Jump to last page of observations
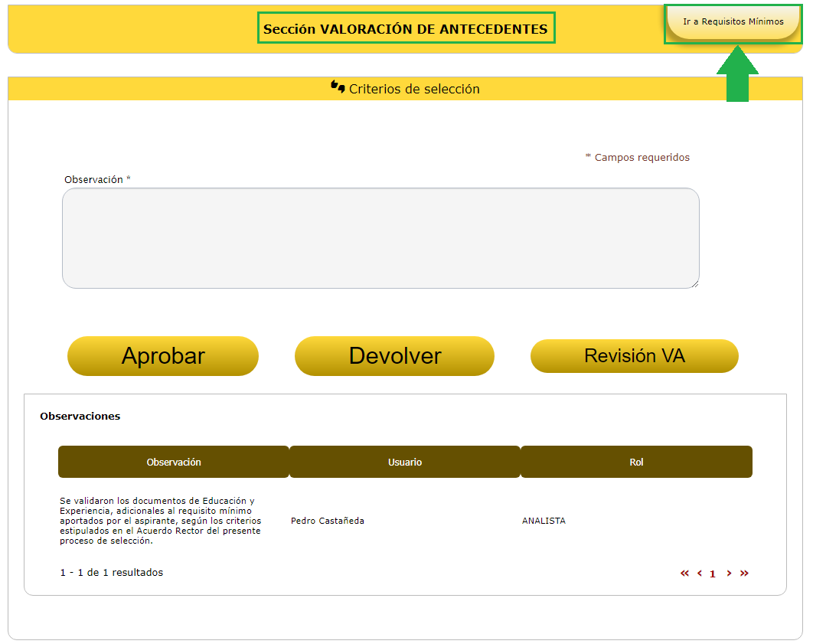The width and height of the screenshot is (813, 644). (x=744, y=574)
